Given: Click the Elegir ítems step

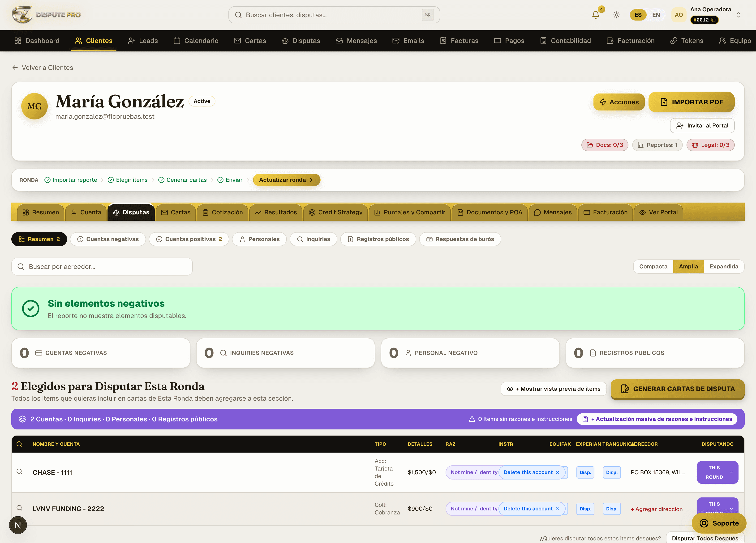Looking at the screenshot, I should 128,180.
